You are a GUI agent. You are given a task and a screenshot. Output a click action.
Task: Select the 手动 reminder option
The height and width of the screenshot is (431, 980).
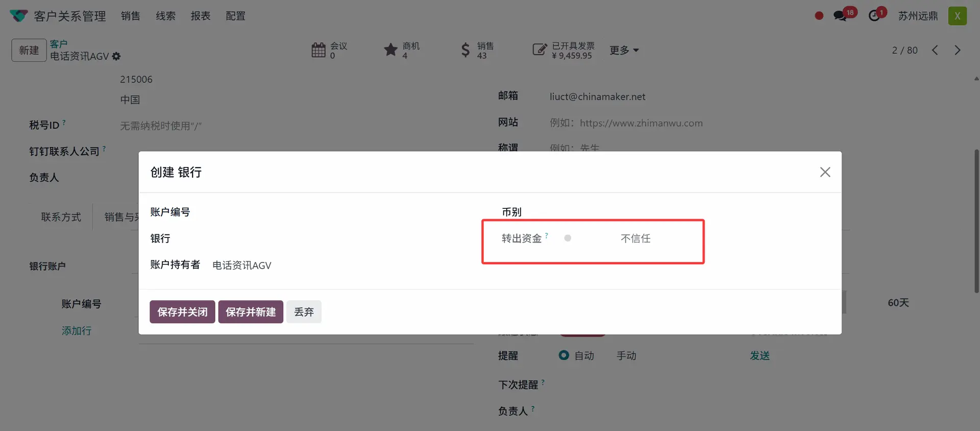(626, 356)
